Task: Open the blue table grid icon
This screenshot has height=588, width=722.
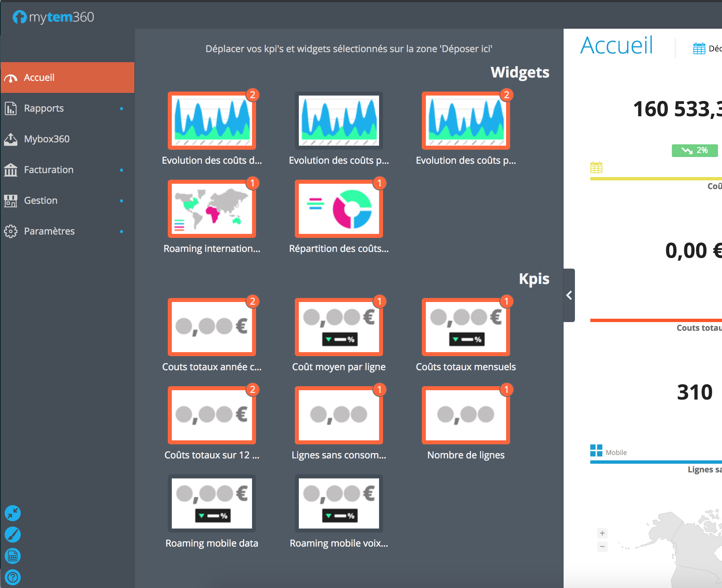Action: coord(13,556)
